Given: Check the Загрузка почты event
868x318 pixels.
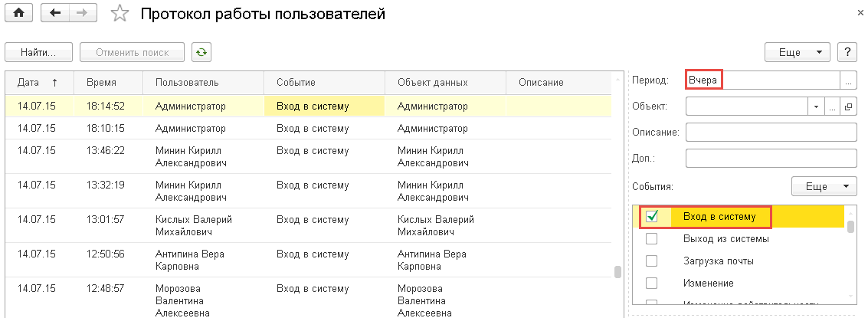Looking at the screenshot, I should coord(652,261).
